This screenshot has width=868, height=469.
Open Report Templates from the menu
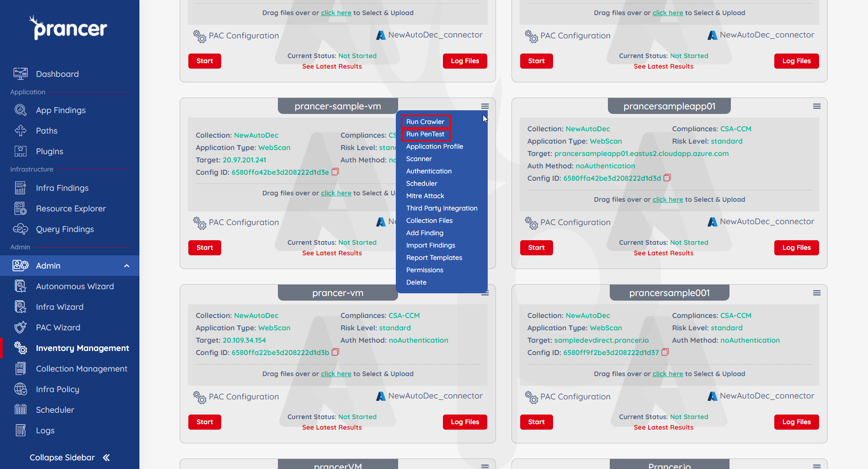tap(434, 258)
